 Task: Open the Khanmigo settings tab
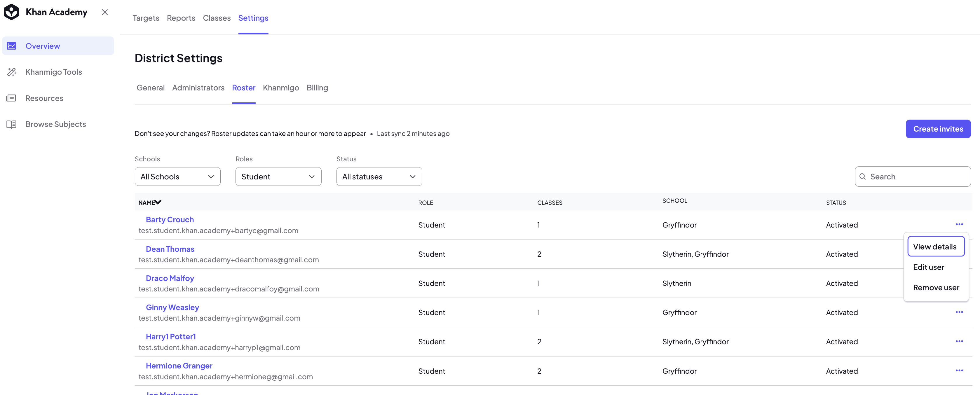point(281,88)
